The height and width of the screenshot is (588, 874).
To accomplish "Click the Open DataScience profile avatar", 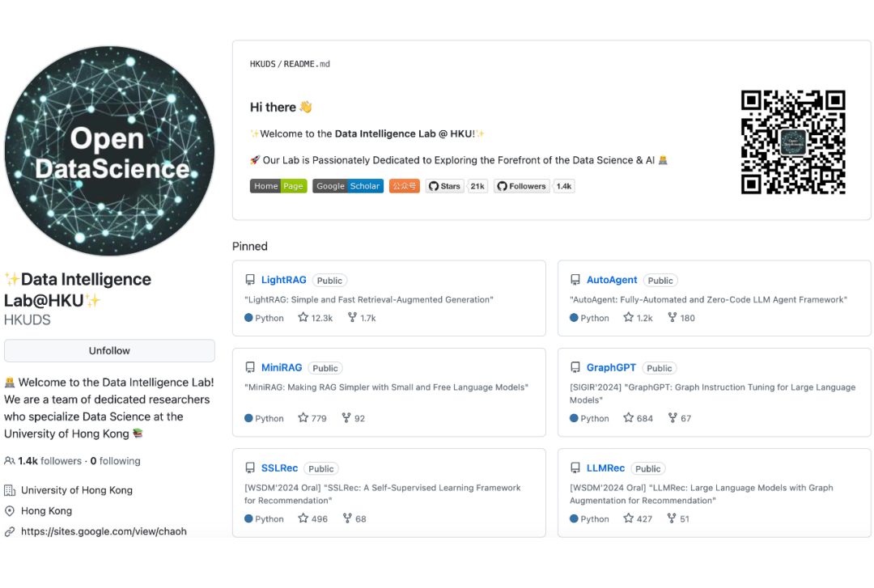I will pos(110,151).
